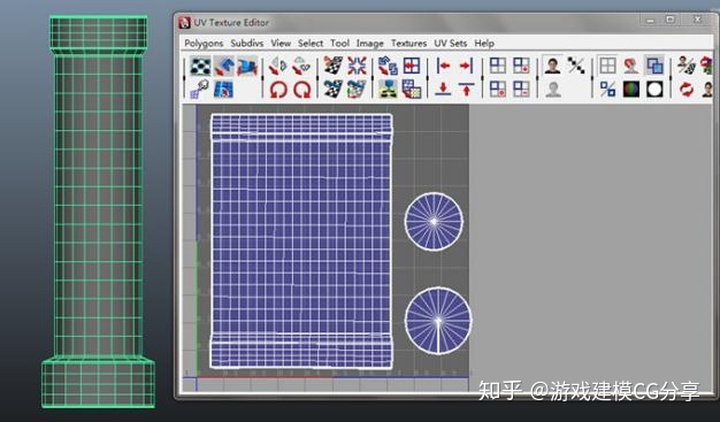Screen dimensions: 720x422
Task: Open the Select menu
Action: [x=310, y=43]
